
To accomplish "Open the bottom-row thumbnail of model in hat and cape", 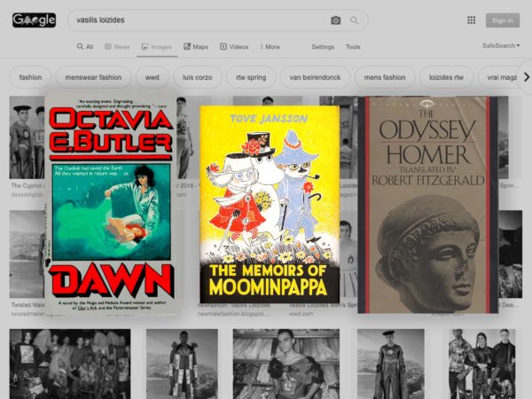I will click(x=390, y=364).
